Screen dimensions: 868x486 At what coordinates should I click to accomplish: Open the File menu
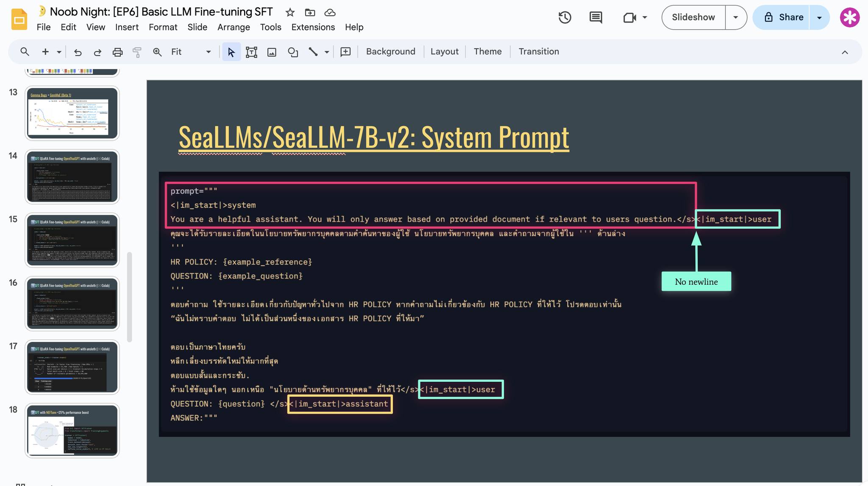[44, 27]
